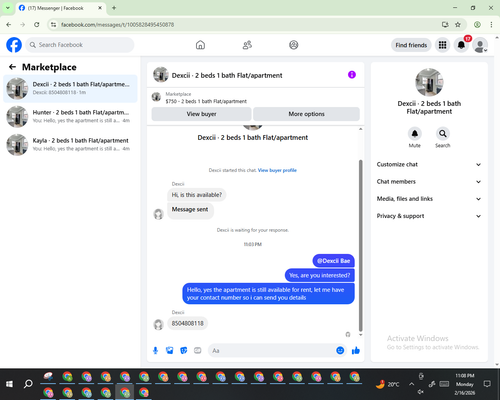Open the View buyer profile link
Screen dimensions: 500x400
click(277, 170)
